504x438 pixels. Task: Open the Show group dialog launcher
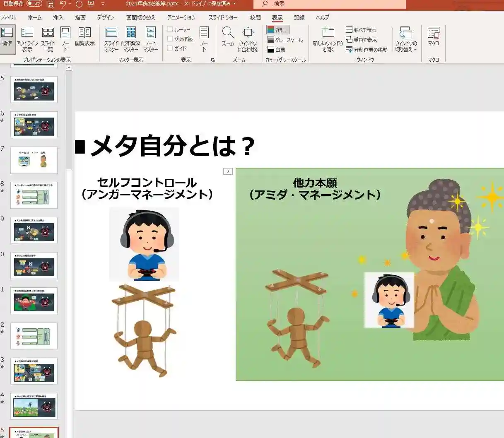click(x=213, y=60)
